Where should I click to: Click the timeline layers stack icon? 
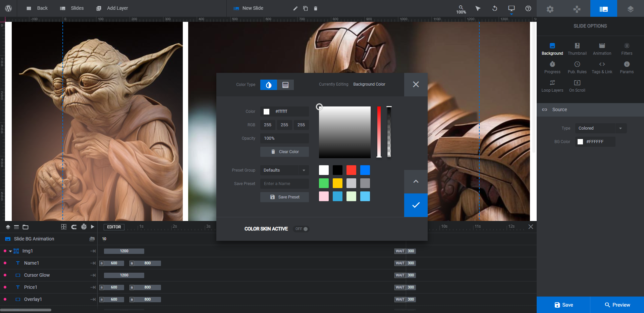(x=8, y=227)
